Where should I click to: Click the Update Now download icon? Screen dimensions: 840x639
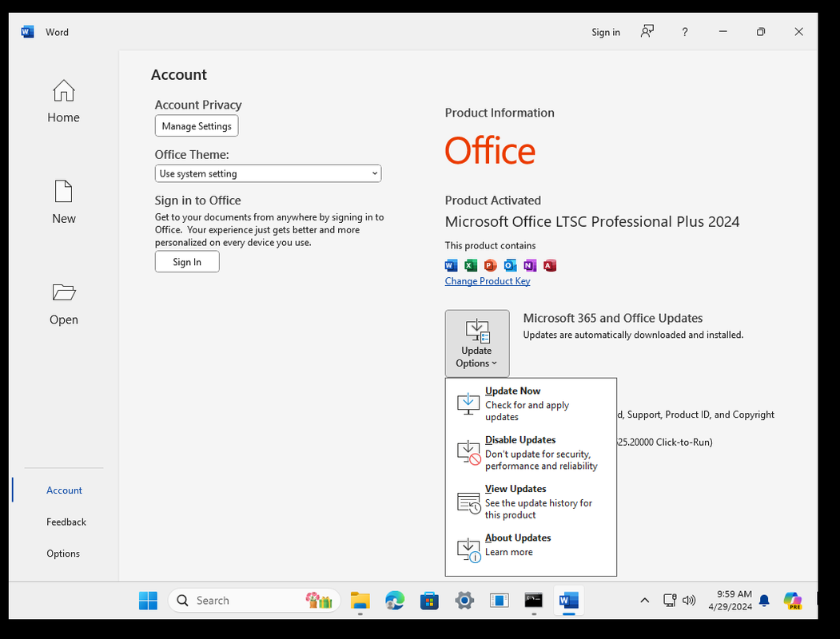(x=468, y=403)
